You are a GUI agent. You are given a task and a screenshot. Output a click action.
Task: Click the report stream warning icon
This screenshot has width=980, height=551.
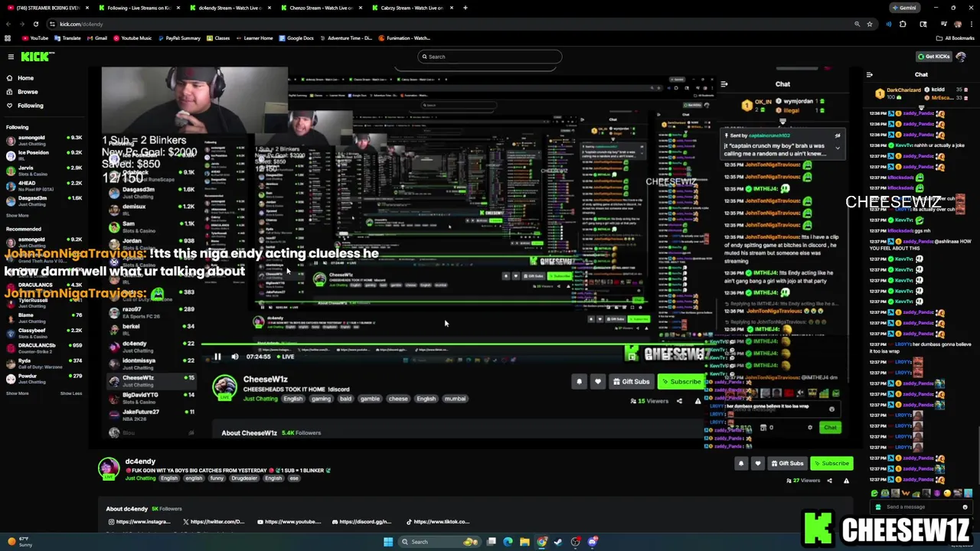846,481
